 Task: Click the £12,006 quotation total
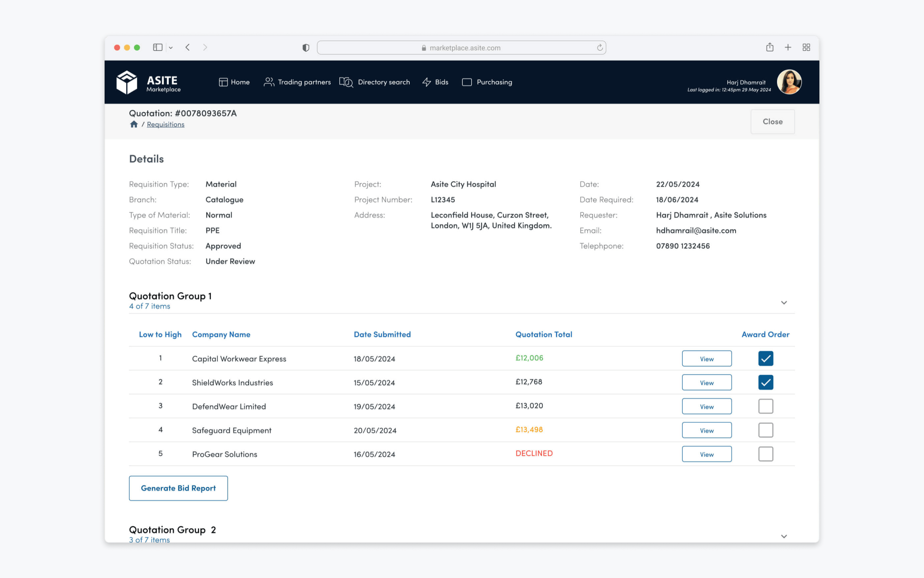(x=529, y=358)
